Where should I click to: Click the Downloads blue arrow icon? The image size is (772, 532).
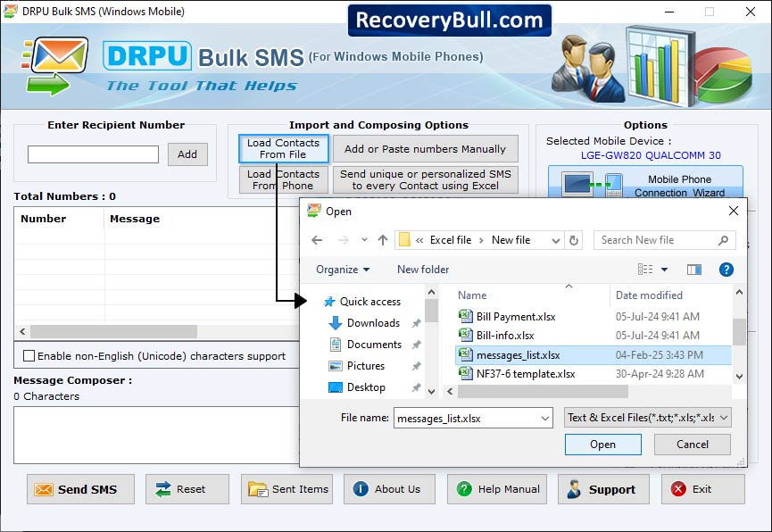click(336, 323)
